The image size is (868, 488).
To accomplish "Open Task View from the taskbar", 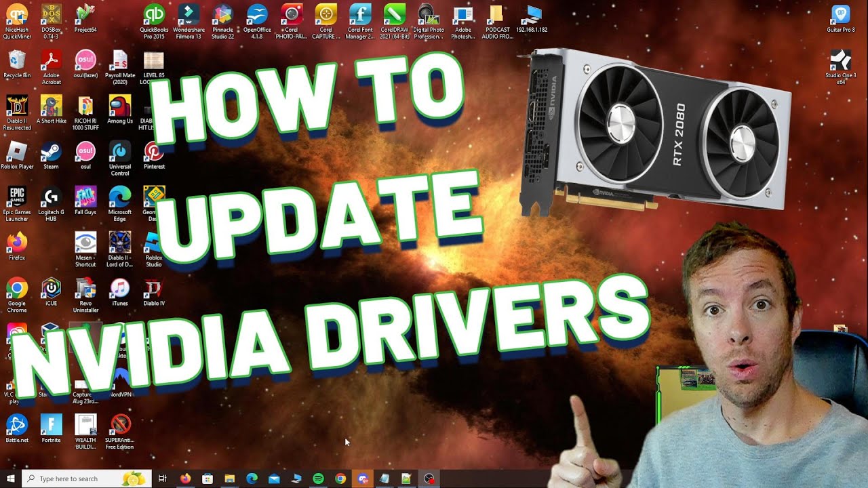I will click(163, 479).
